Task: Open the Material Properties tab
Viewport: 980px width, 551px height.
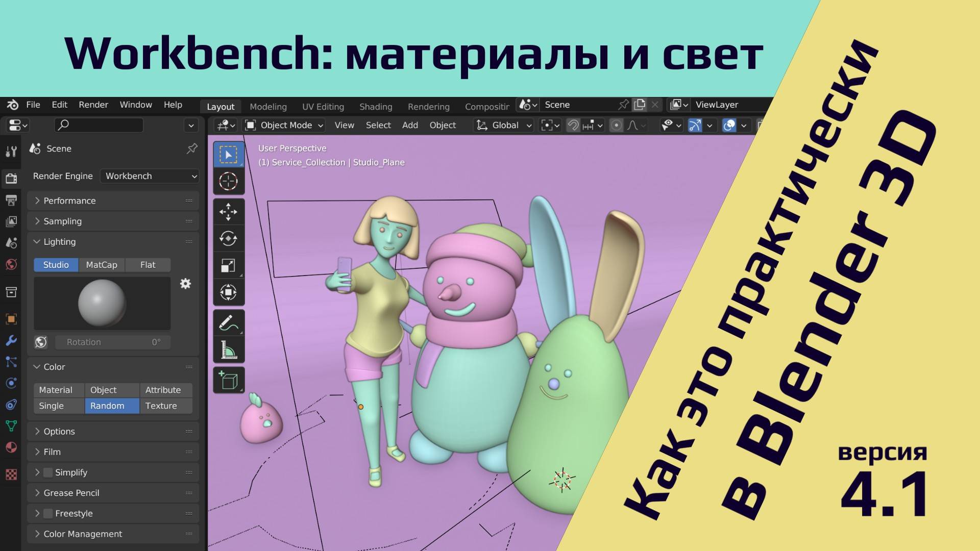Action: pos(11,447)
